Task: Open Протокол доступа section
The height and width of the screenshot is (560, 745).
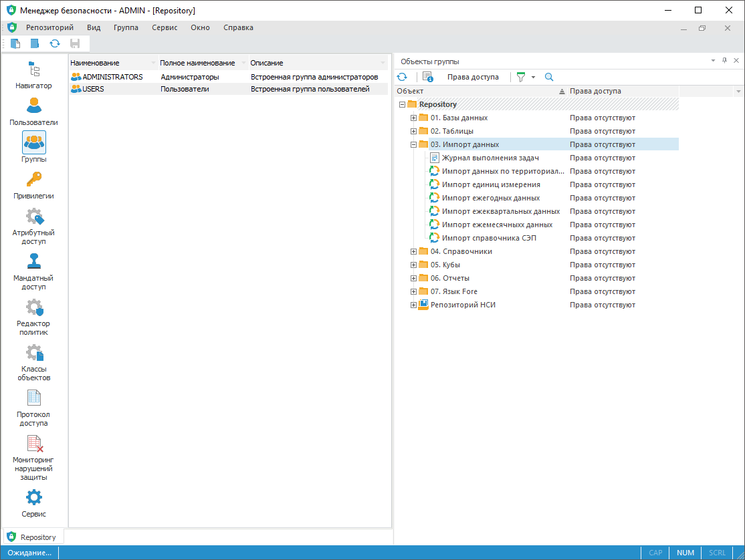Action: [x=33, y=408]
